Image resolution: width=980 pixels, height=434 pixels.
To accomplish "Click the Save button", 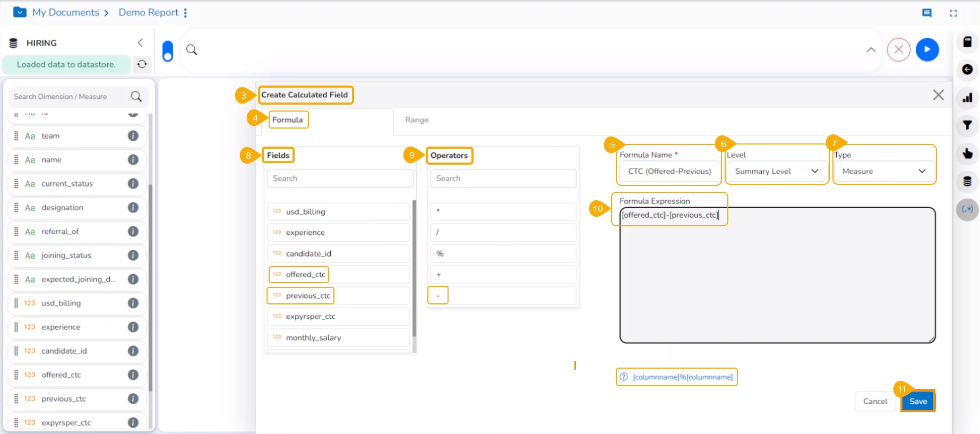I will [918, 402].
